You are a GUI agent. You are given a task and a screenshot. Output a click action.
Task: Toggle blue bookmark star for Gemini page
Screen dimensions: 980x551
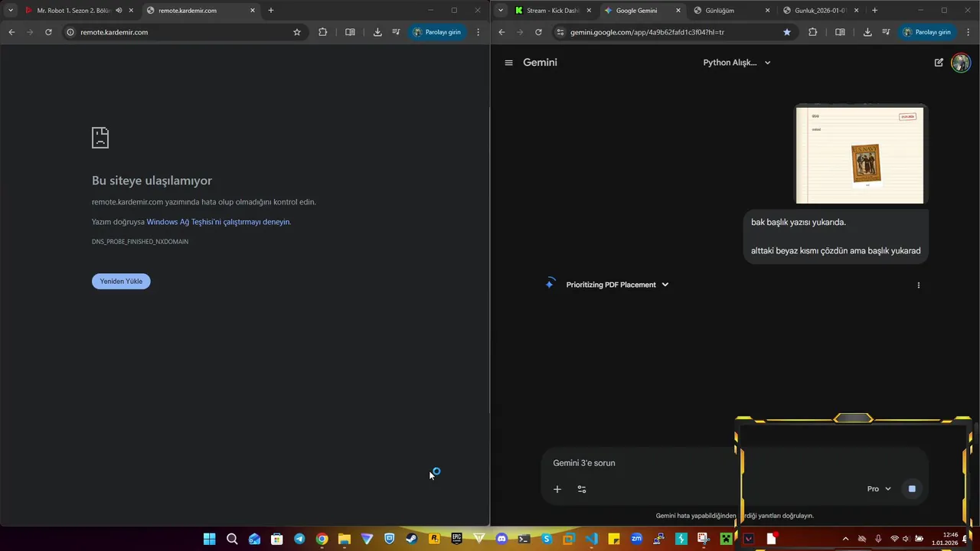(x=787, y=32)
